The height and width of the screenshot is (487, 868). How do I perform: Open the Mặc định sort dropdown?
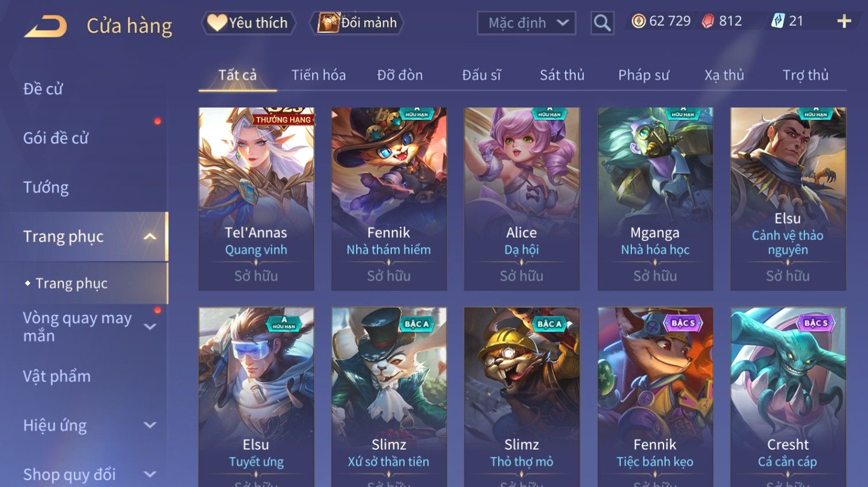tap(526, 23)
